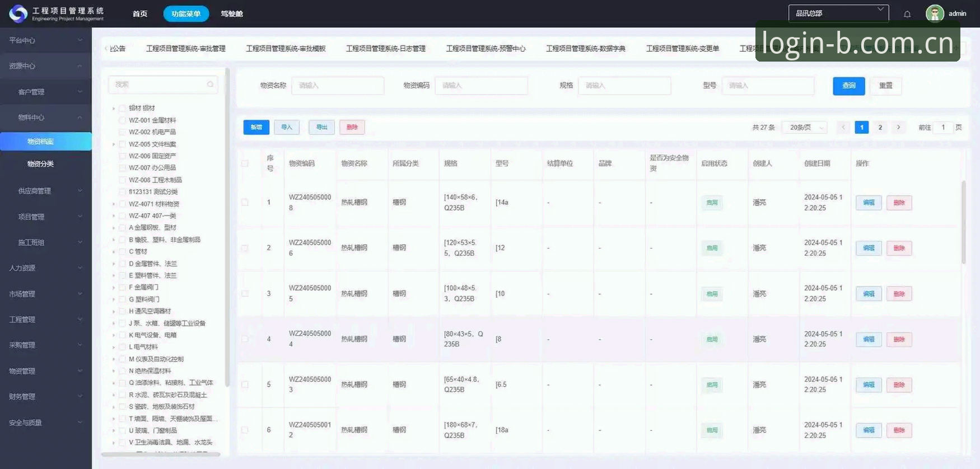Expand the 铝材 tree node arrow
980x469 pixels.
coord(114,109)
